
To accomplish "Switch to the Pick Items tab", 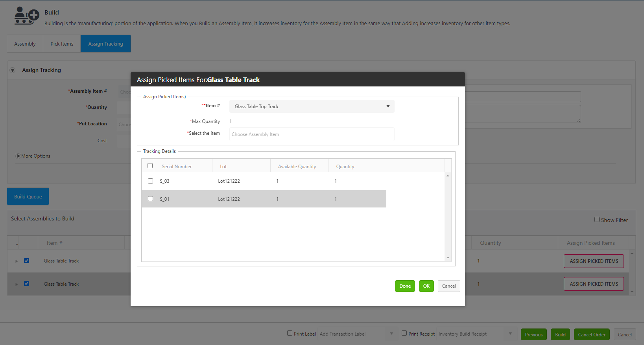I will coord(62,44).
